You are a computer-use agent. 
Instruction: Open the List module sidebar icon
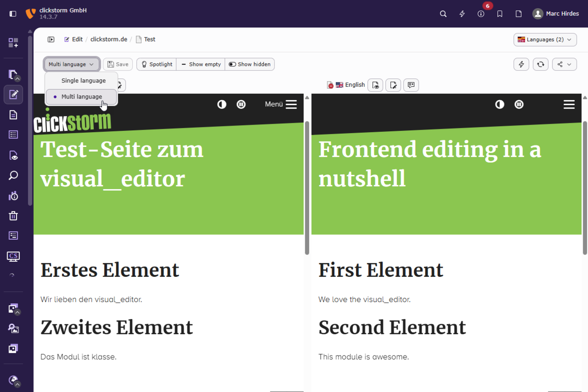pyautogui.click(x=13, y=135)
